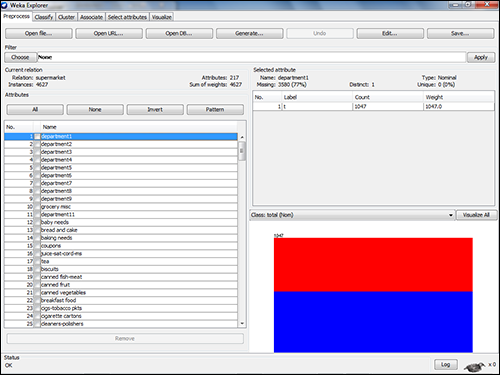Deselect attributes with None button
Image resolution: width=500 pixels, height=375 pixels.
click(x=95, y=110)
